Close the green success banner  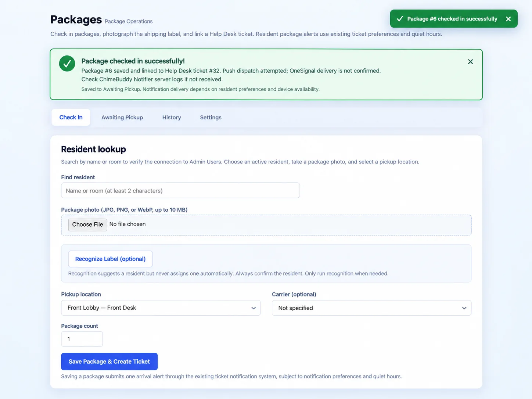coord(470,62)
